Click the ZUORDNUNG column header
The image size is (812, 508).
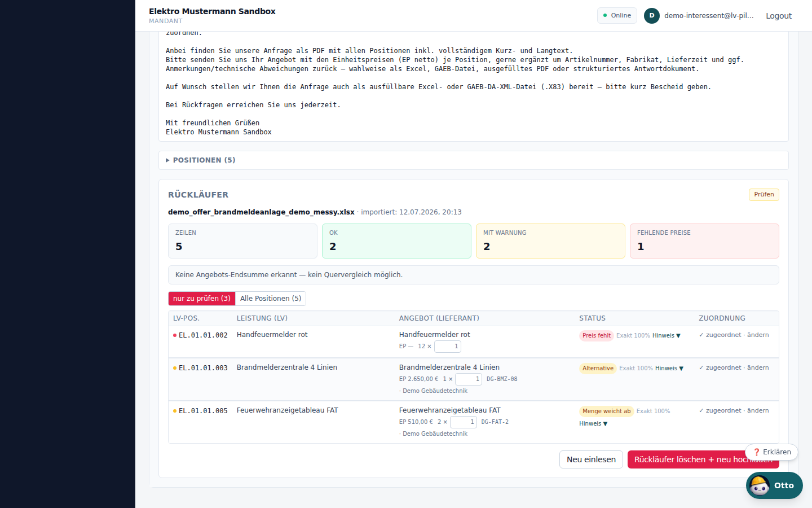[x=722, y=318]
